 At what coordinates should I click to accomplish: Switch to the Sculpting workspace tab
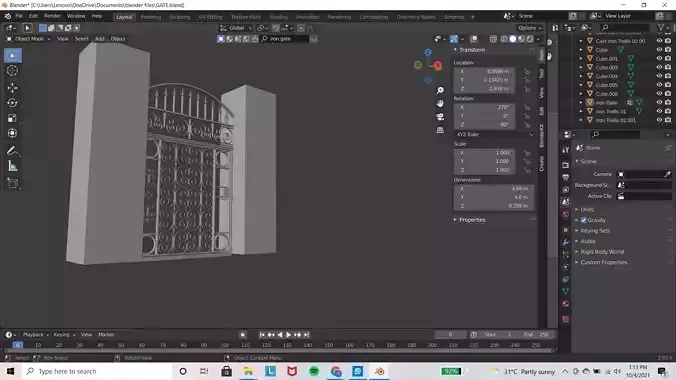coord(180,17)
